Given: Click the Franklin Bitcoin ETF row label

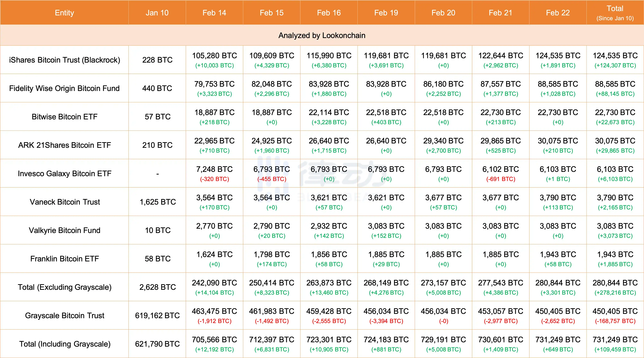Looking at the screenshot, I should [64, 259].
